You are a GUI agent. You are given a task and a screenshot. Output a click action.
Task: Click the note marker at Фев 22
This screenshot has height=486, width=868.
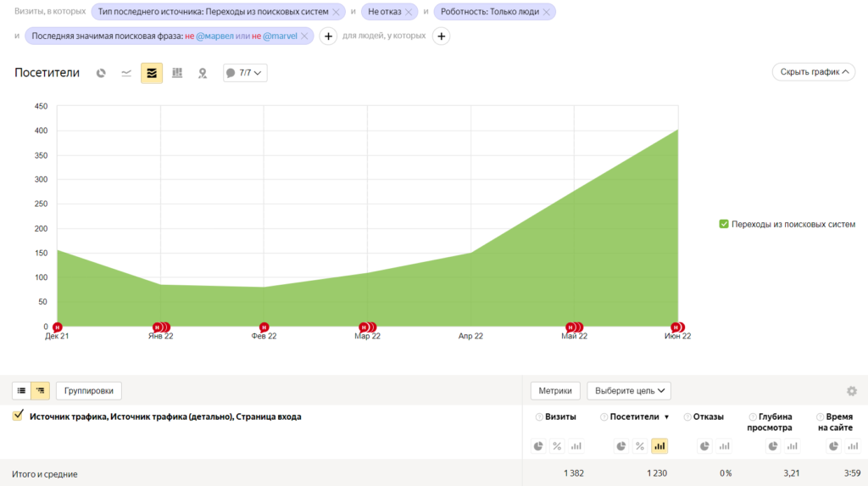264,327
